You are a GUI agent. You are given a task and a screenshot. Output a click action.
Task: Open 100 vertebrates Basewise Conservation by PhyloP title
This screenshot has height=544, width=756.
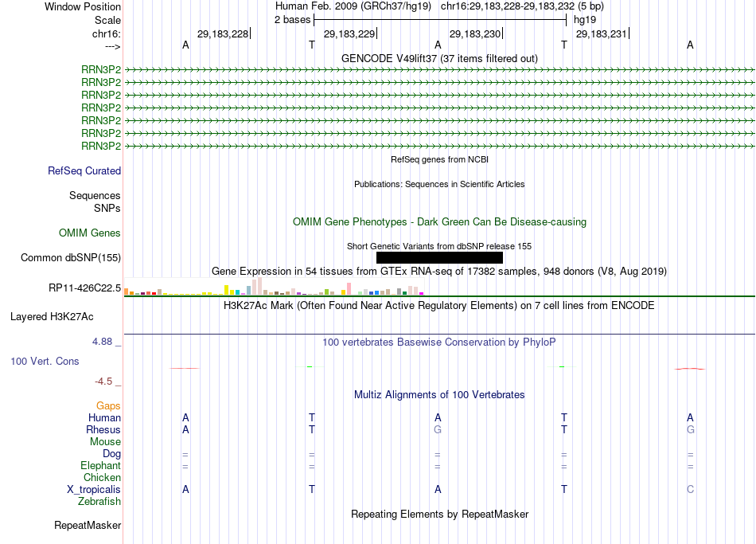tap(439, 342)
